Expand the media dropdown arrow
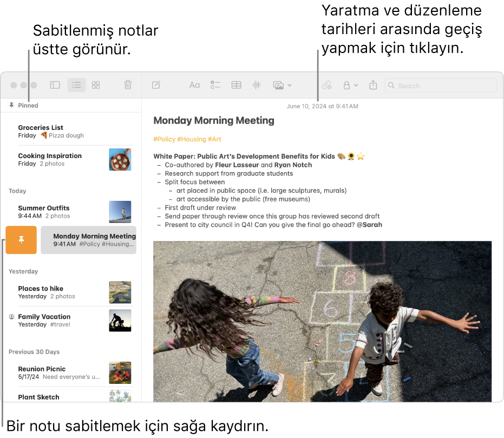 (x=290, y=85)
